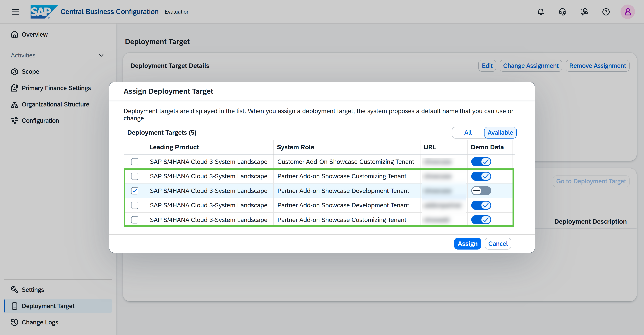Screen dimensions: 644x335
Task: Click the Demo Data column header
Action: pos(490,147)
